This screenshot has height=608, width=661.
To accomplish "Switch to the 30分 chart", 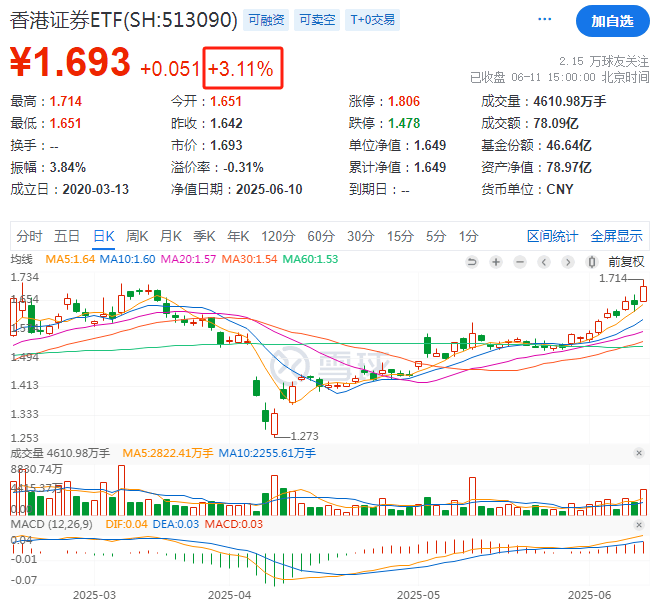I will pyautogui.click(x=360, y=236).
